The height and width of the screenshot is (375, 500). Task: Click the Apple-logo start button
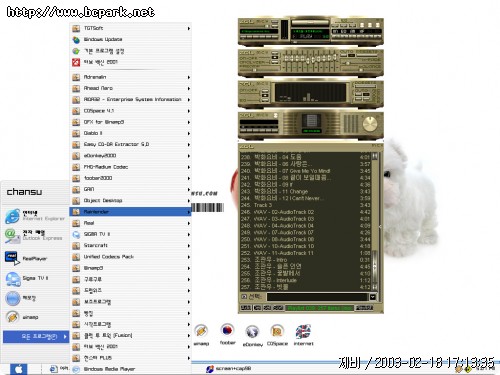[x=19, y=369]
